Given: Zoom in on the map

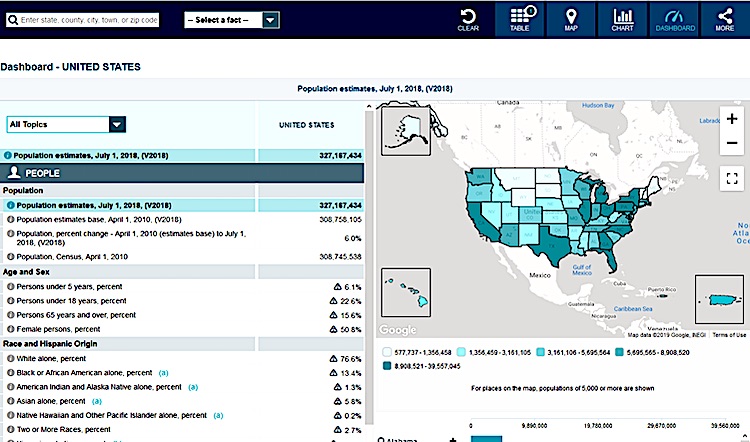Looking at the screenshot, I should click(x=732, y=119).
